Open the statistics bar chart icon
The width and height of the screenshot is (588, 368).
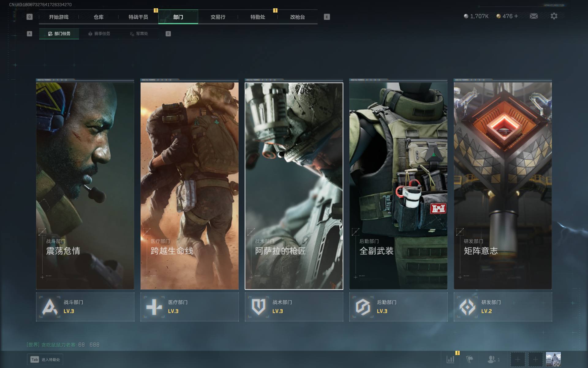(450, 359)
